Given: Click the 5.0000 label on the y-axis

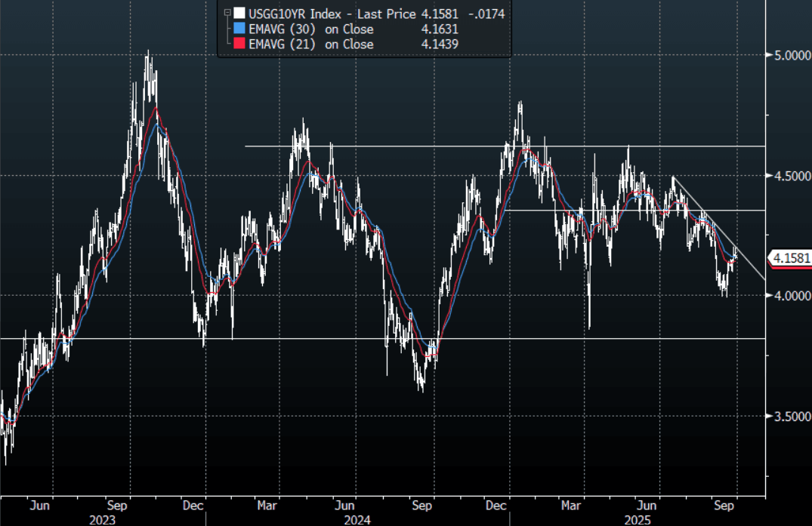Looking at the screenshot, I should tap(789, 55).
